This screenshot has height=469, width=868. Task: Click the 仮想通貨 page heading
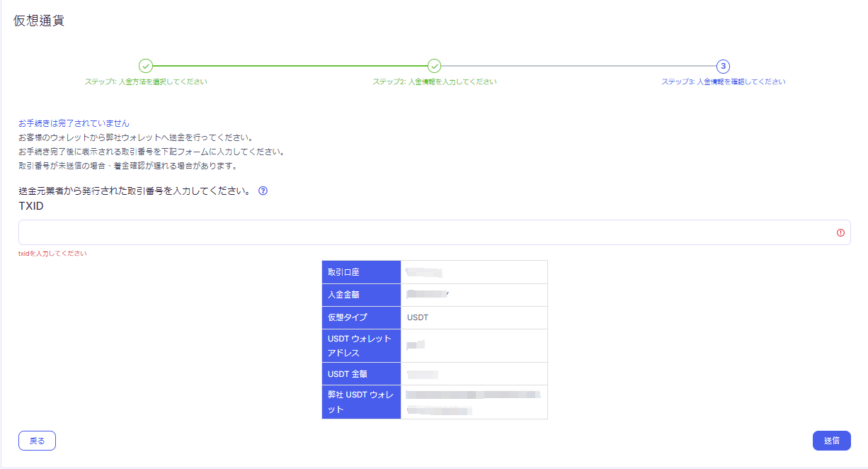point(39,21)
